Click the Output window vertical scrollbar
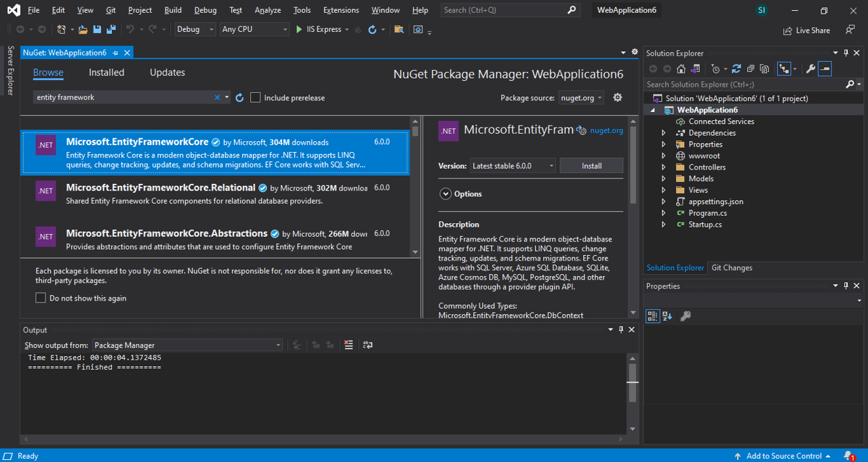Viewport: 868px width, 462px height. click(x=632, y=393)
